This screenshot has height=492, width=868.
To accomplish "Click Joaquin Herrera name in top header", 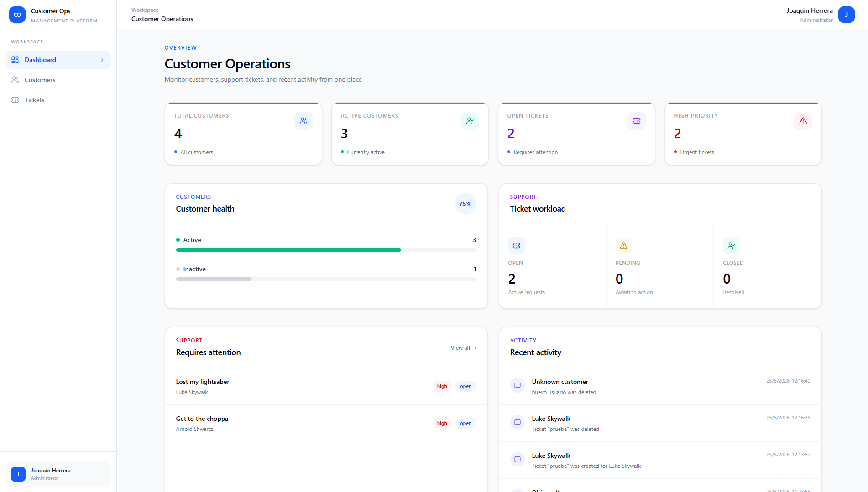I will point(809,10).
